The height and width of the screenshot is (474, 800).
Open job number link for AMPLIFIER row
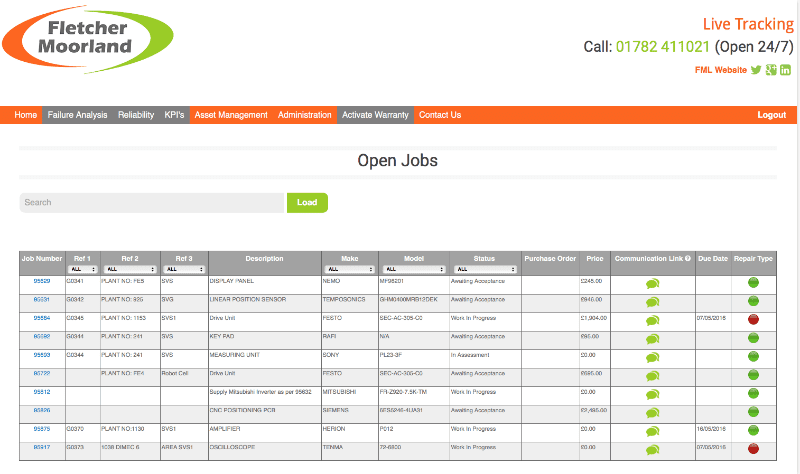(x=42, y=429)
